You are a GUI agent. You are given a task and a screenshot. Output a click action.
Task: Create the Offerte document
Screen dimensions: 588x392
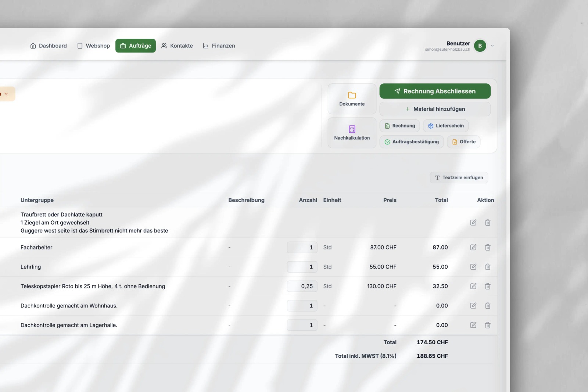coord(464,142)
